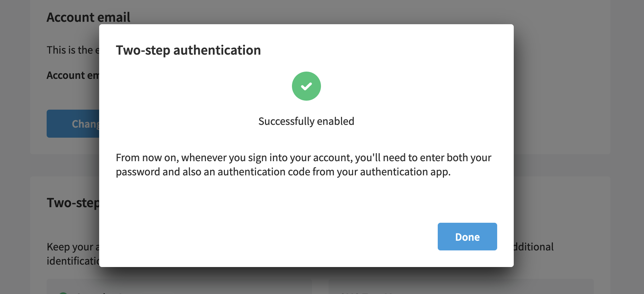Viewport: 644px width, 294px height.
Task: Click the "Successfully enabled" status text
Action: click(x=306, y=121)
